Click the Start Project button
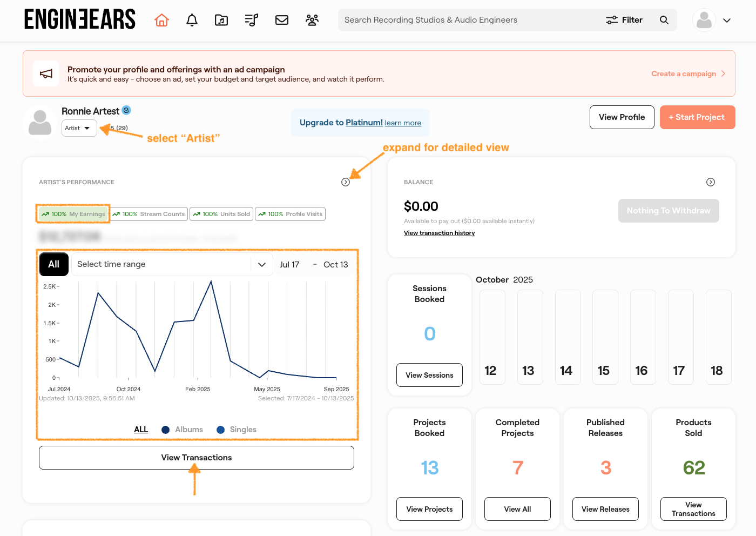756x536 pixels. pos(697,117)
